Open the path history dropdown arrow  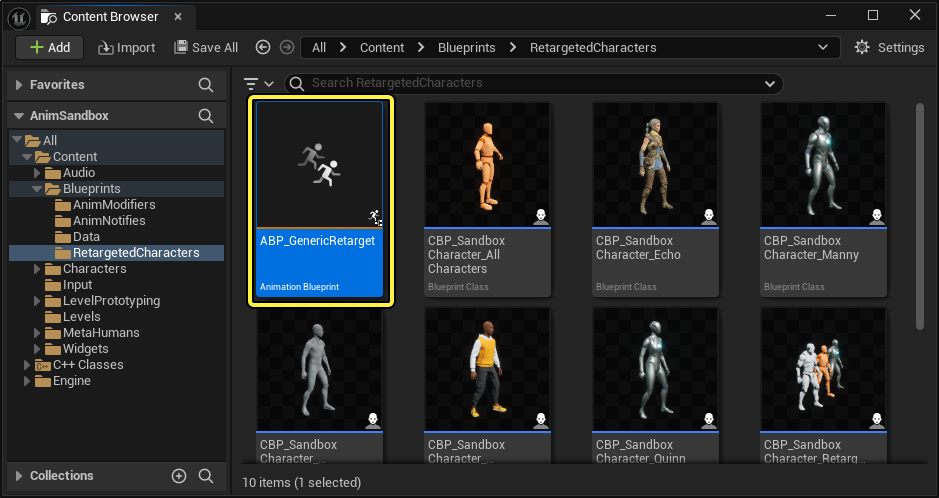coord(823,47)
